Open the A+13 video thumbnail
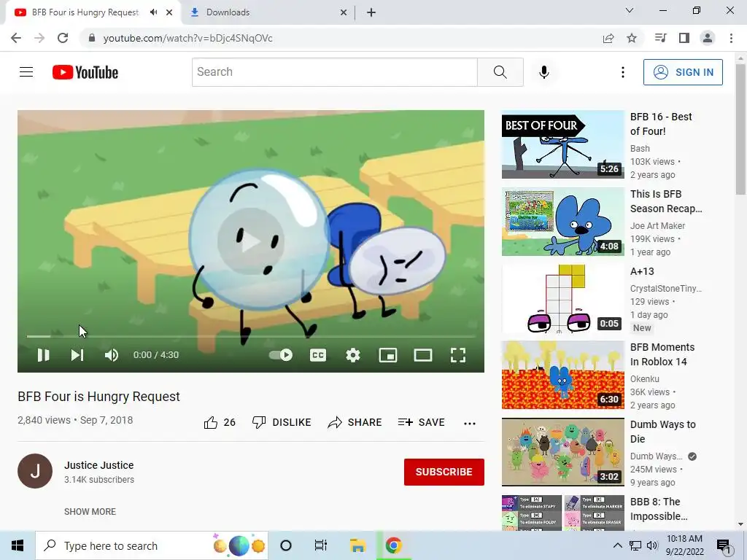This screenshot has width=747, height=560. [x=562, y=298]
